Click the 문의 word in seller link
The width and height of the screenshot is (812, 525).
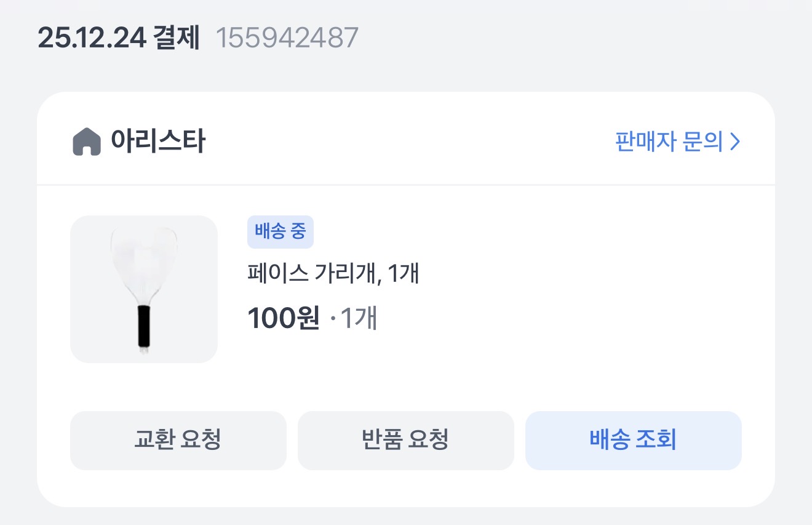tap(703, 142)
